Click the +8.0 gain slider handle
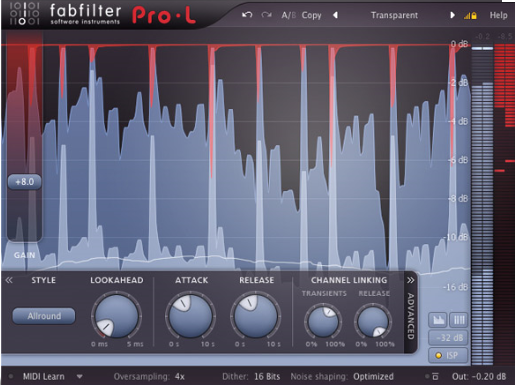This screenshot has width=515, height=385. [24, 182]
